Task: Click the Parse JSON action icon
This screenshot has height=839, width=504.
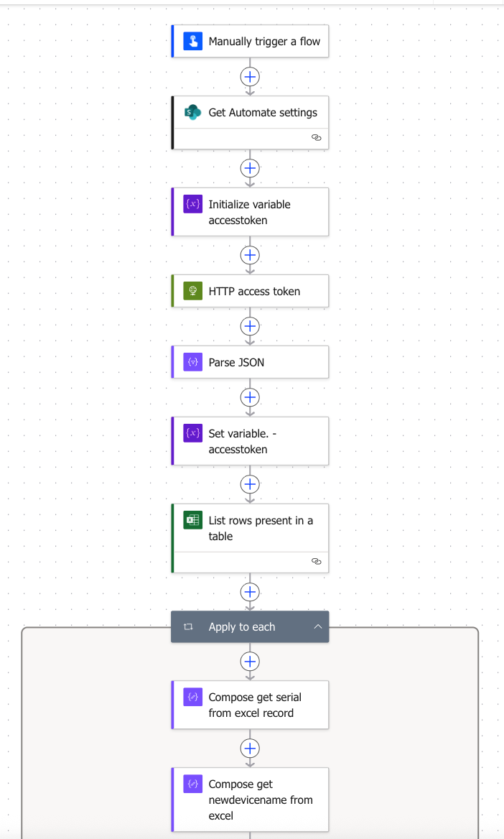Action: point(191,361)
